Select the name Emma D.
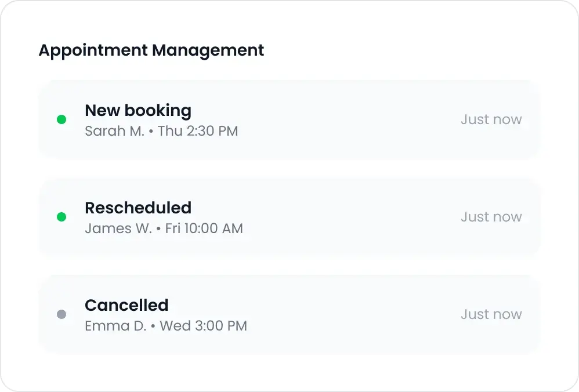The width and height of the screenshot is (579, 392). tap(115, 326)
